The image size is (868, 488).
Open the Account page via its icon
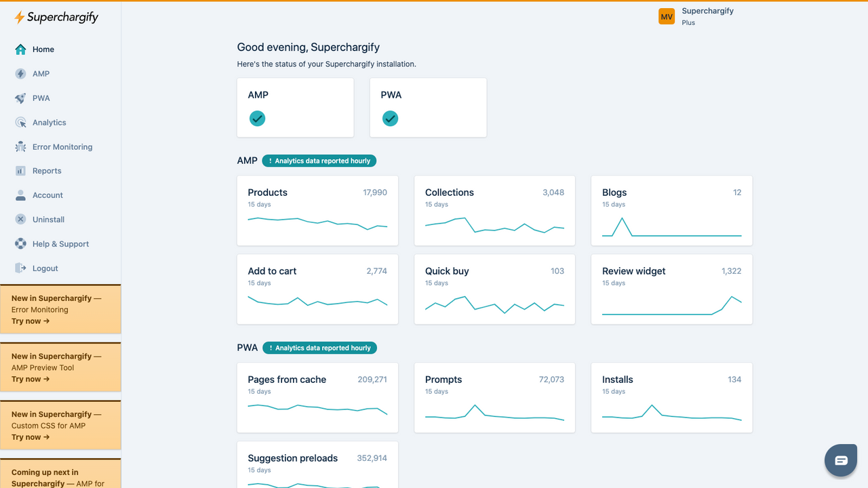(21, 195)
